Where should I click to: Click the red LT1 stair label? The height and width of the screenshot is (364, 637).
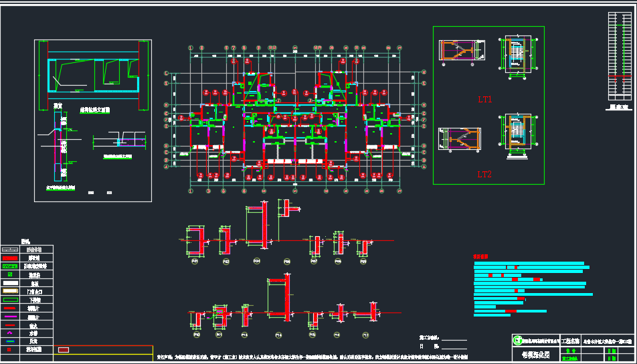[x=484, y=100]
